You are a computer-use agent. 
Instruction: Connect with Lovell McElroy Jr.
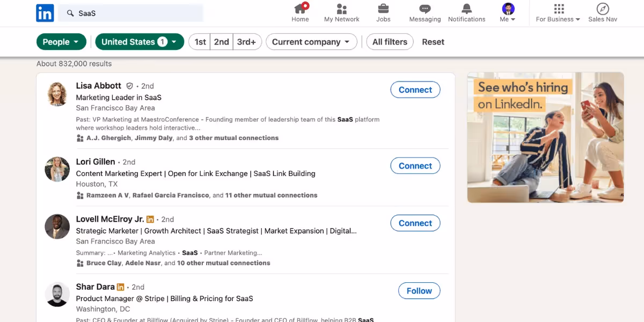click(415, 223)
